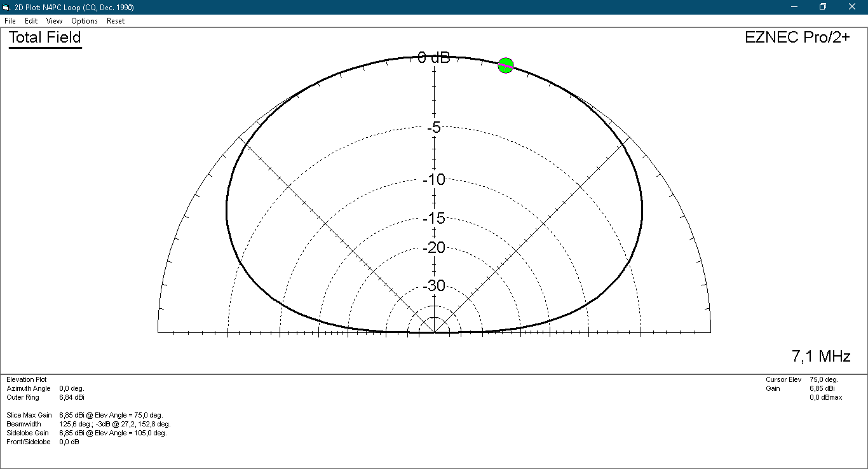Viewport: 868px width, 469px height.
Task: Click the Beamwidth value in data panel
Action: 114,424
